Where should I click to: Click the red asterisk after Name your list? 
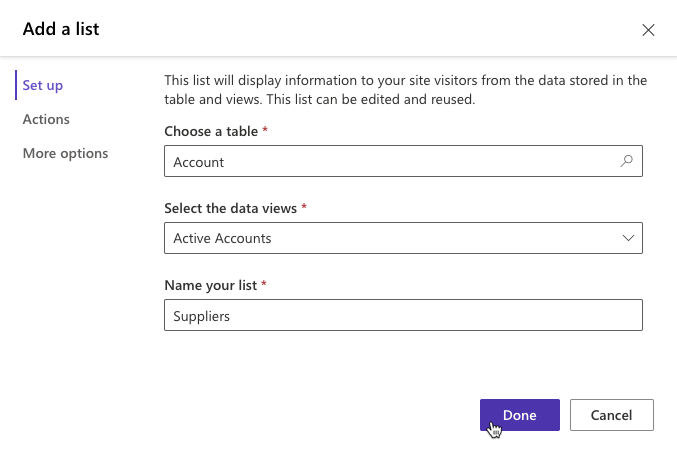(264, 285)
